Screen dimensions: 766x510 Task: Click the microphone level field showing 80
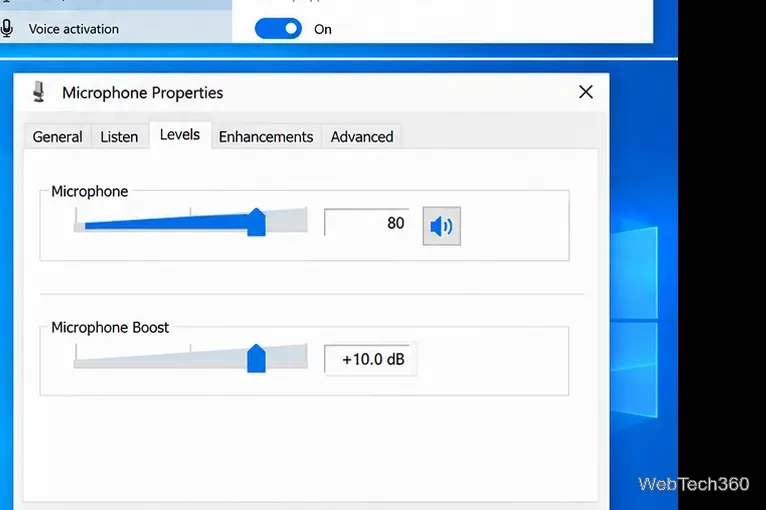point(366,223)
